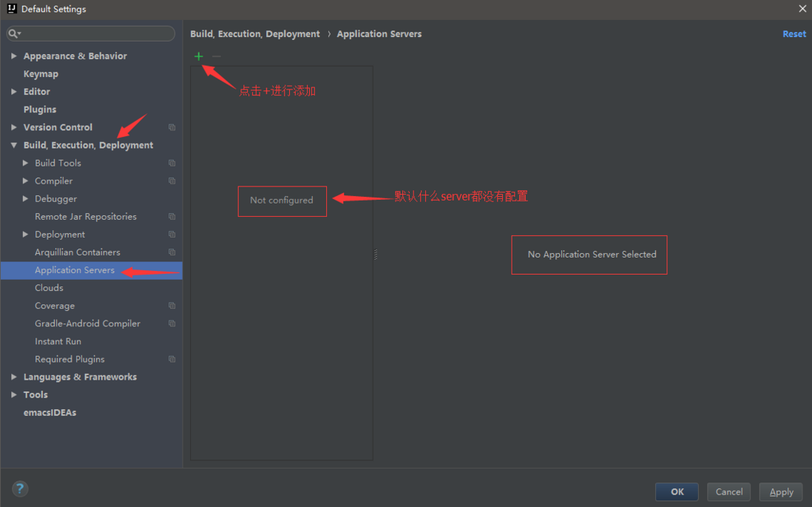Click the project-level icon beside Required Plugins
The width and height of the screenshot is (812, 507).
click(x=172, y=359)
